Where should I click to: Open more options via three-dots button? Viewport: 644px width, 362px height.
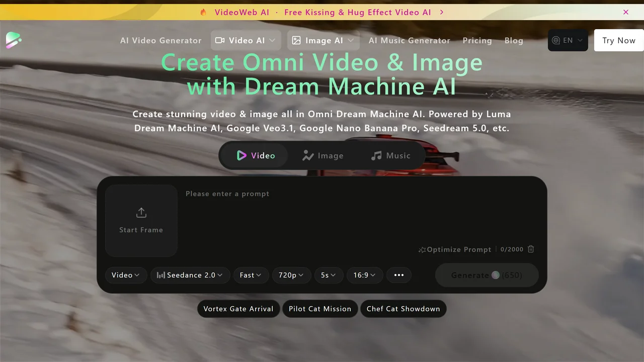click(399, 275)
